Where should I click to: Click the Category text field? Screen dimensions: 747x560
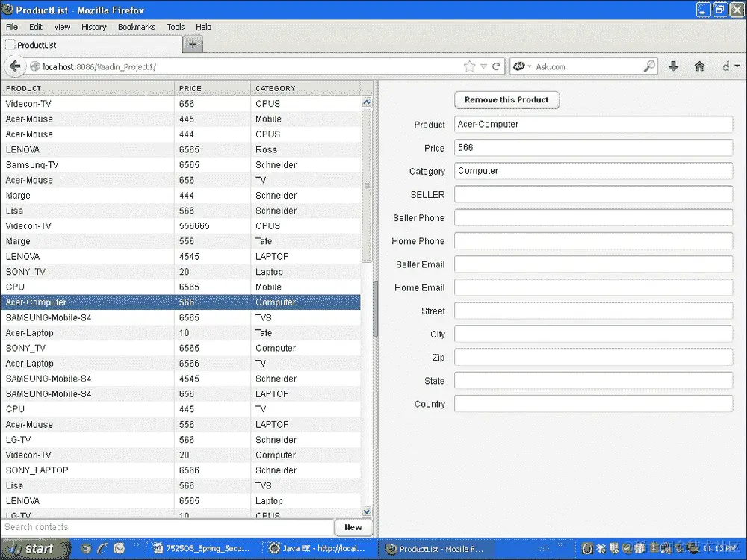(593, 171)
